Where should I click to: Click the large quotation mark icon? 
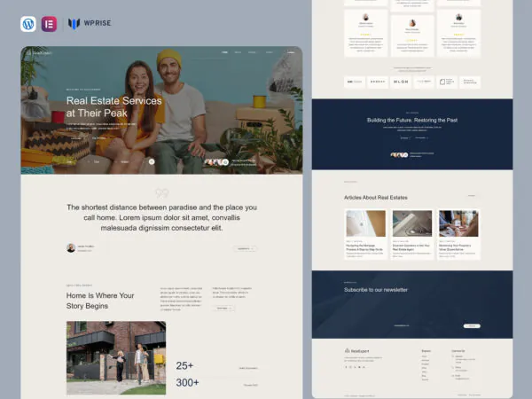[x=161, y=192]
